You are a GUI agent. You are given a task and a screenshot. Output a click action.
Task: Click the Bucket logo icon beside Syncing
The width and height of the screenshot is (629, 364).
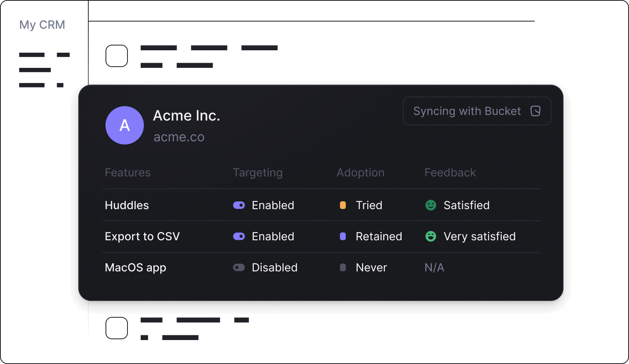click(x=535, y=111)
